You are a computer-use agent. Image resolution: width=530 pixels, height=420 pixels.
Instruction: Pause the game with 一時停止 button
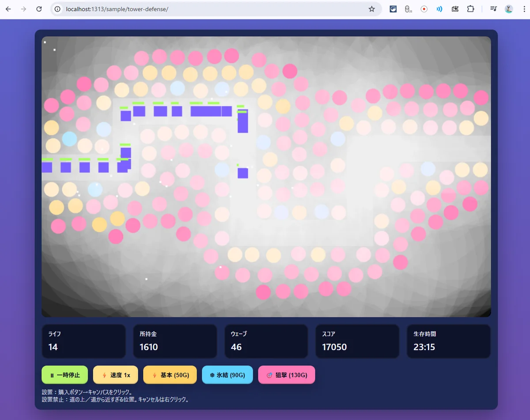[64, 375]
